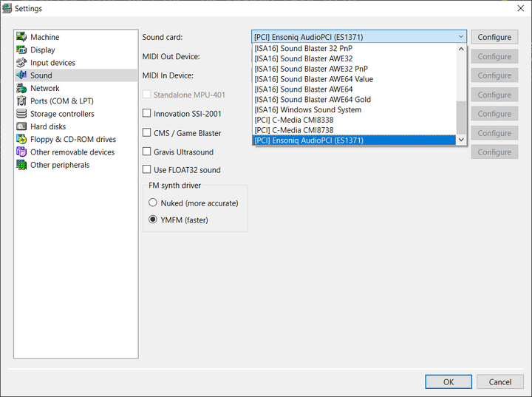
Task: Click the Machine icon in sidebar
Action: [x=21, y=37]
